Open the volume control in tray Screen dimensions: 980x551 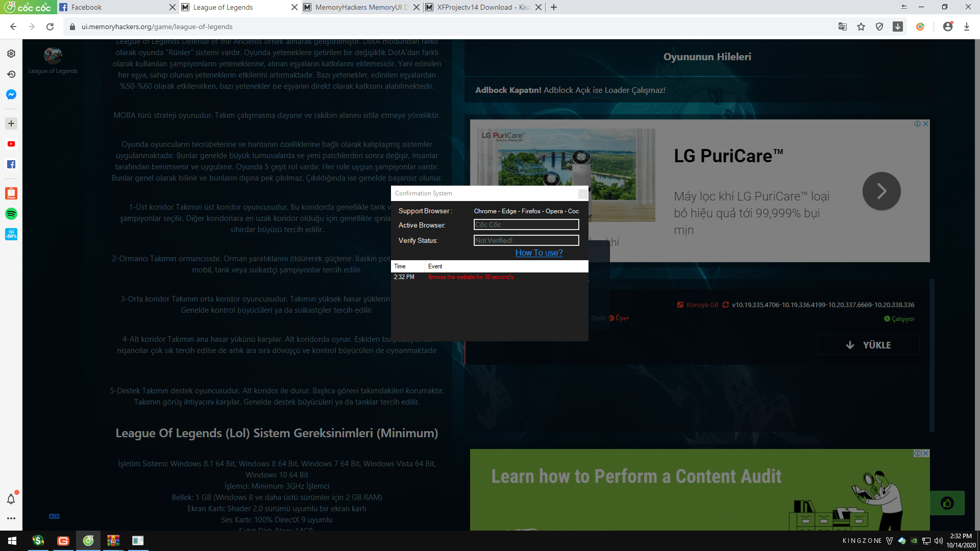click(x=939, y=541)
